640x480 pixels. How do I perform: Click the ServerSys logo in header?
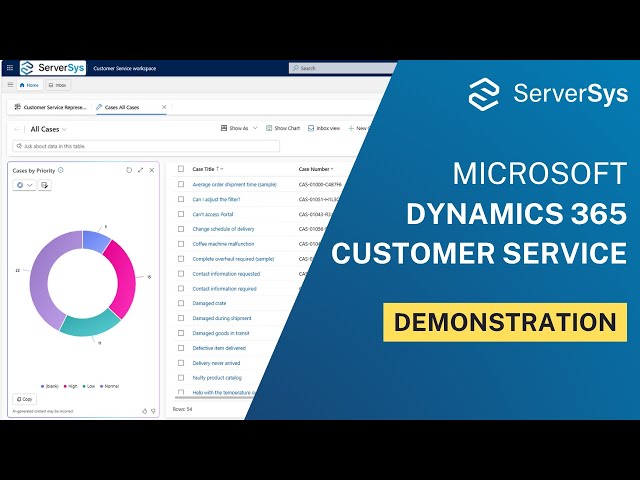point(53,68)
